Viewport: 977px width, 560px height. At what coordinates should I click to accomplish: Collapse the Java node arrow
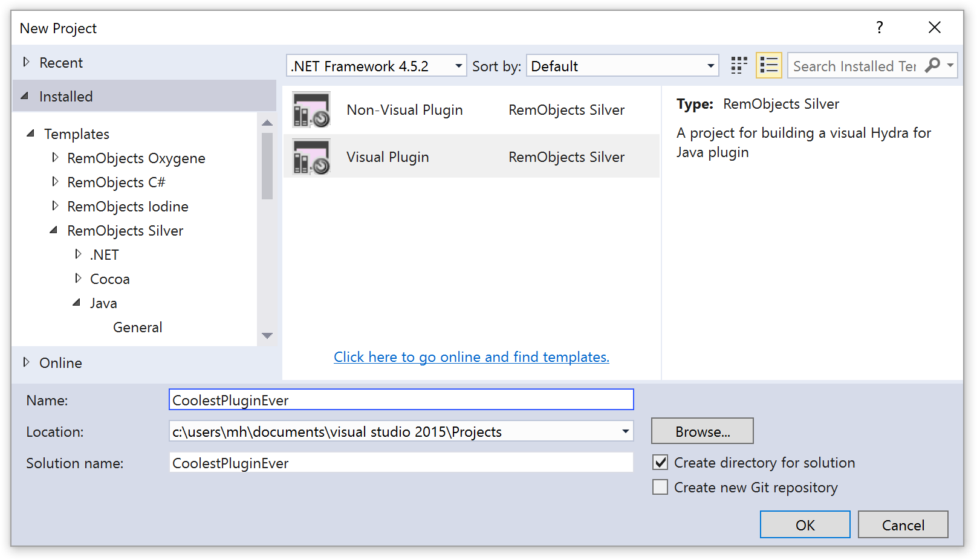point(77,303)
